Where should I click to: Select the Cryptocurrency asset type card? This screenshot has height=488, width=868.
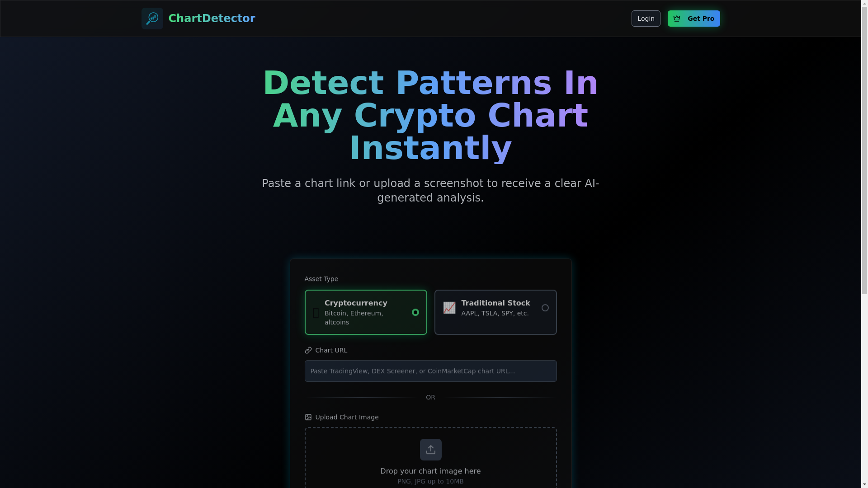[x=366, y=312]
